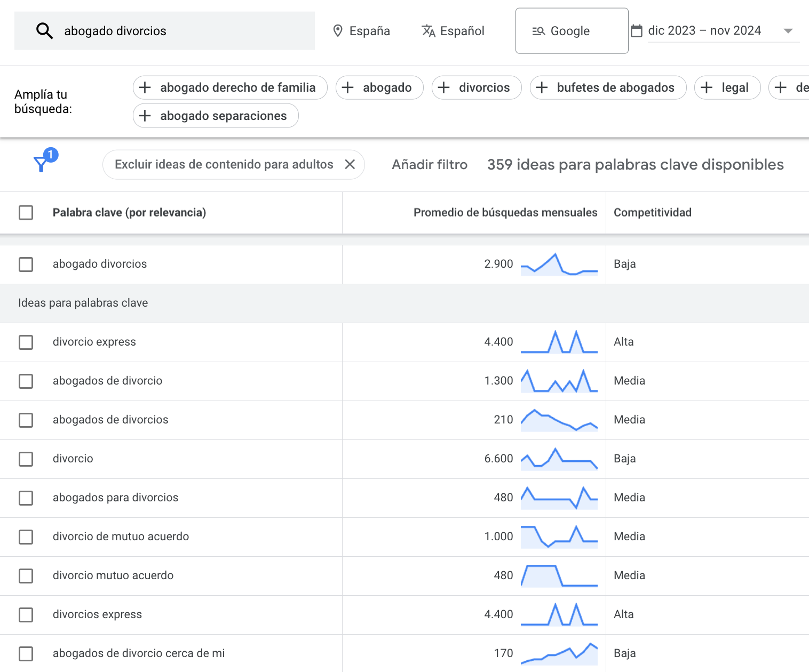Click search volume '6.600' for divorcio
This screenshot has width=809, height=672.
point(498,459)
